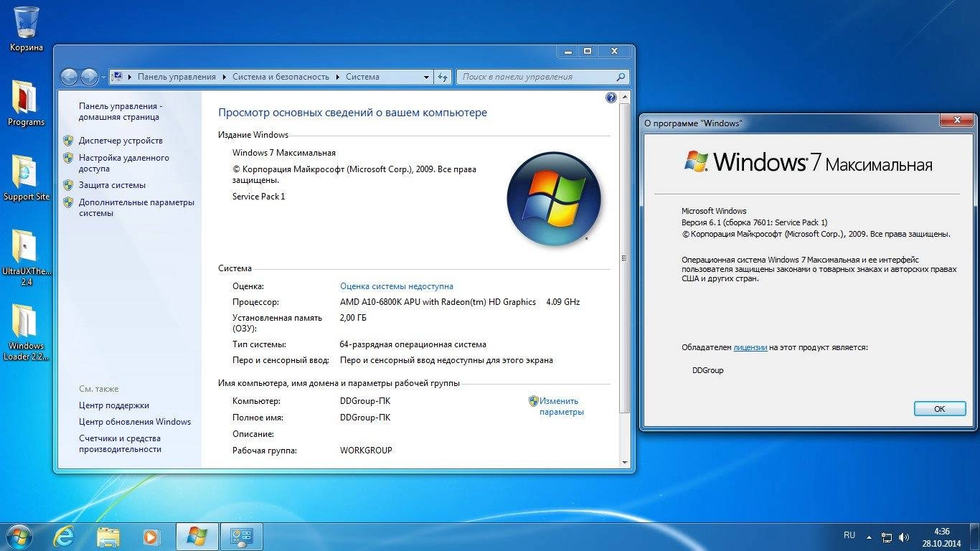Expand the arrow after Панель управления breadcrumb
Viewport: 980px width, 551px height.
[x=224, y=77]
